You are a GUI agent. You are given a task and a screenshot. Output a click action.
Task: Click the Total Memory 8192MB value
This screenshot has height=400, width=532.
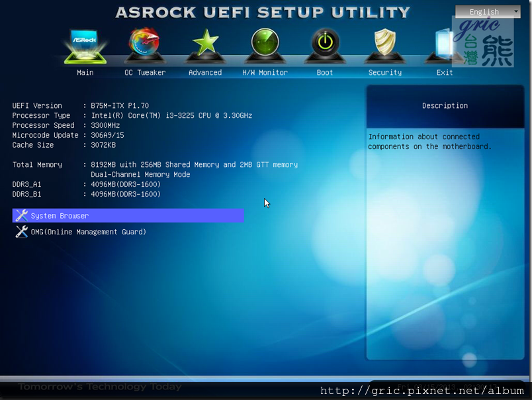[194, 165]
